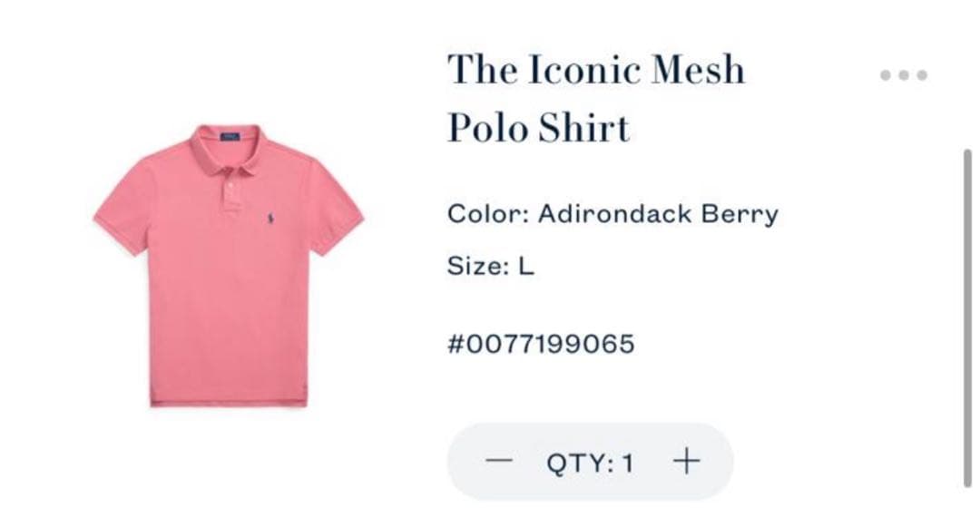The image size is (980, 527).
Task: Click the Adirondack Berry color name
Action: [x=658, y=214]
